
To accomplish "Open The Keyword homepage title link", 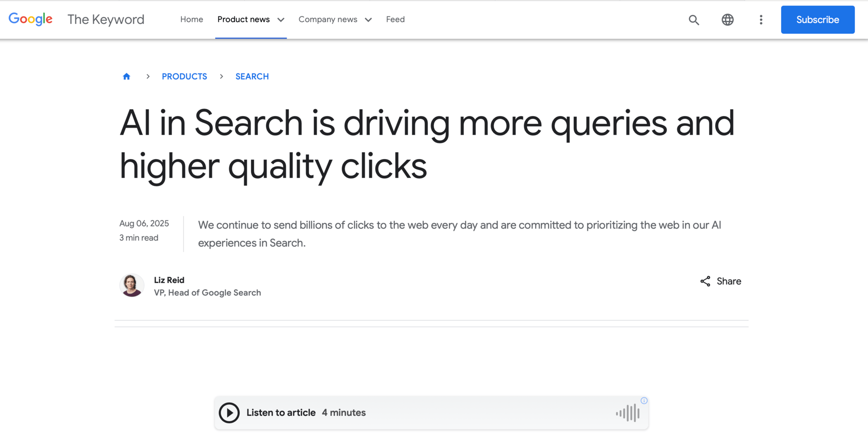I will 106,19.
